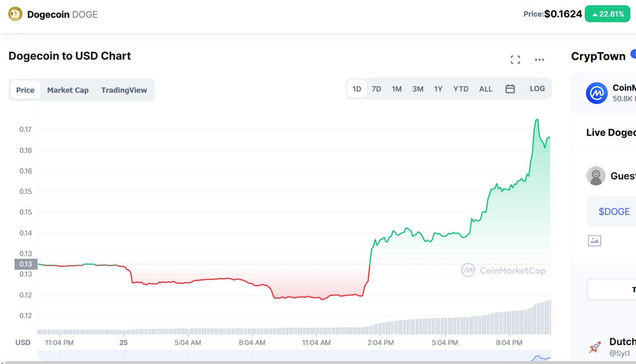Click the 11:04 PM x-axis label
The height and width of the screenshot is (364, 636).
point(59,343)
